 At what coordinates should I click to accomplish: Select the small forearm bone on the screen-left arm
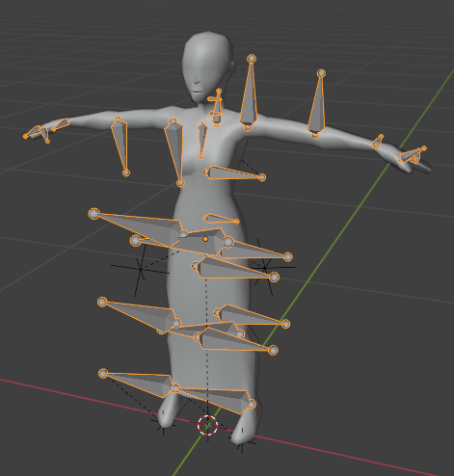coord(61,124)
